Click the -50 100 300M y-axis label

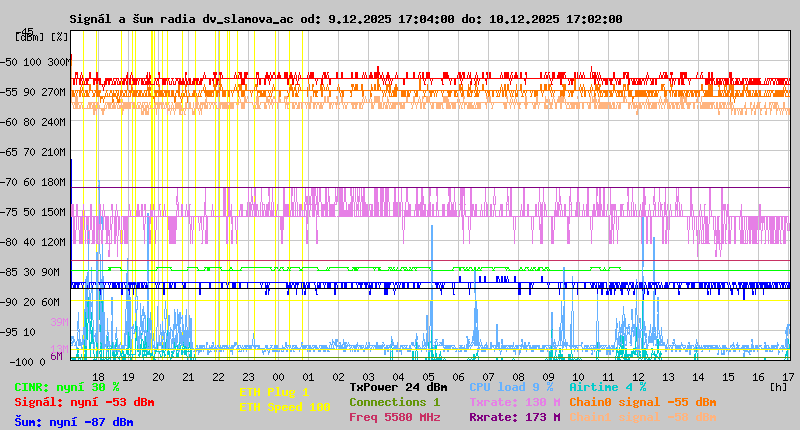[x=35, y=62]
